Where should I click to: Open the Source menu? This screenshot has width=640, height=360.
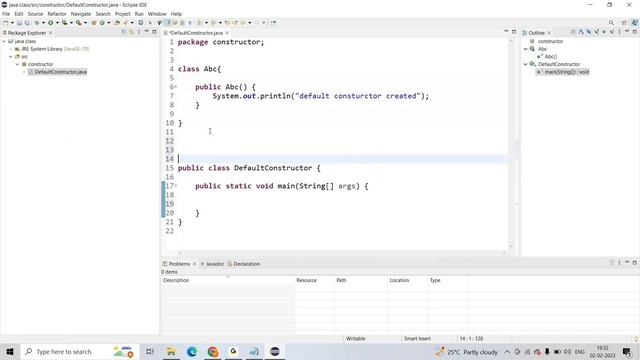tap(35, 14)
